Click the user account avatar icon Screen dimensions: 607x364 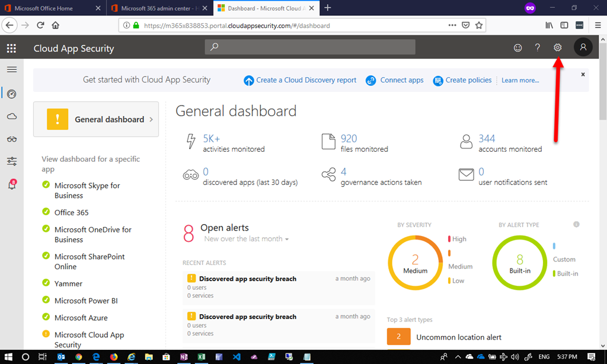click(x=583, y=47)
